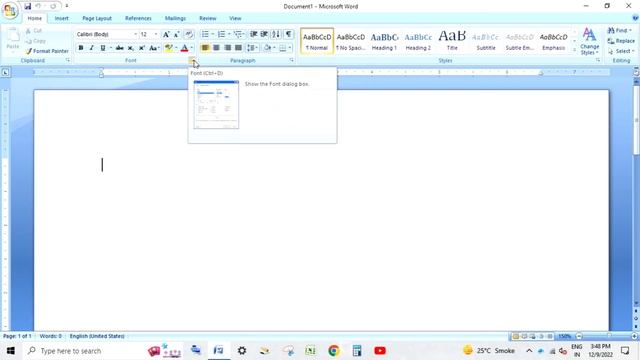
Task: Apply superscript formatting
Action: [142, 48]
